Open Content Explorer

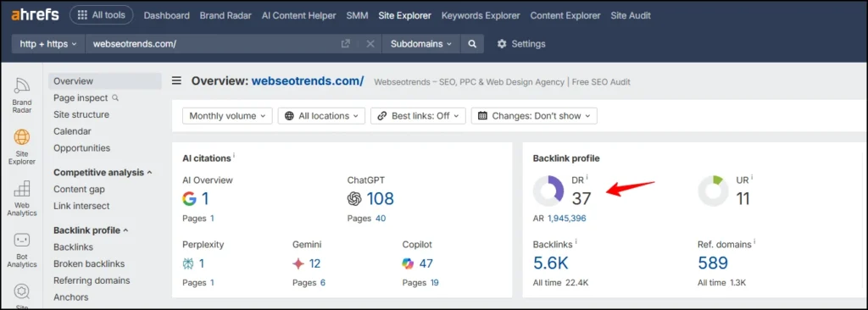565,15
